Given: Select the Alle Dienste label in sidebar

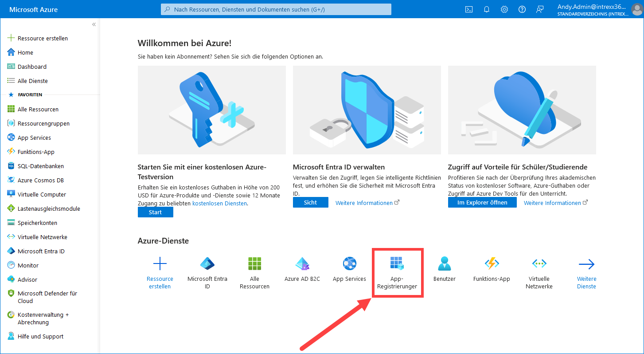Looking at the screenshot, I should pos(33,81).
